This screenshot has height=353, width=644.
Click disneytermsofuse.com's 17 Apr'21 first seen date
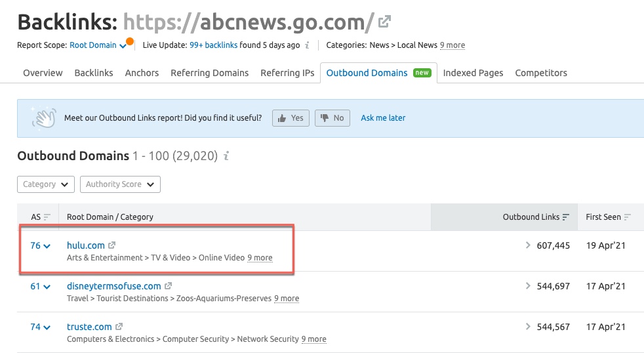click(x=605, y=286)
